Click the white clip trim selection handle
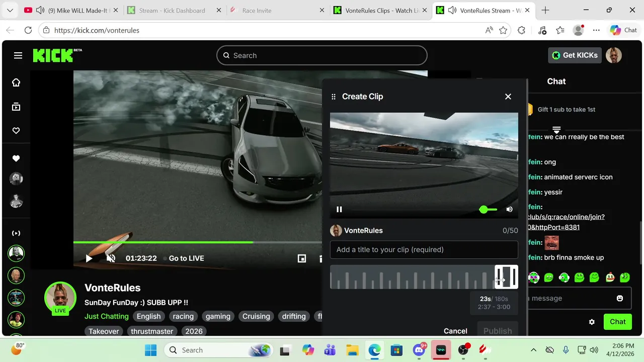 point(506,277)
